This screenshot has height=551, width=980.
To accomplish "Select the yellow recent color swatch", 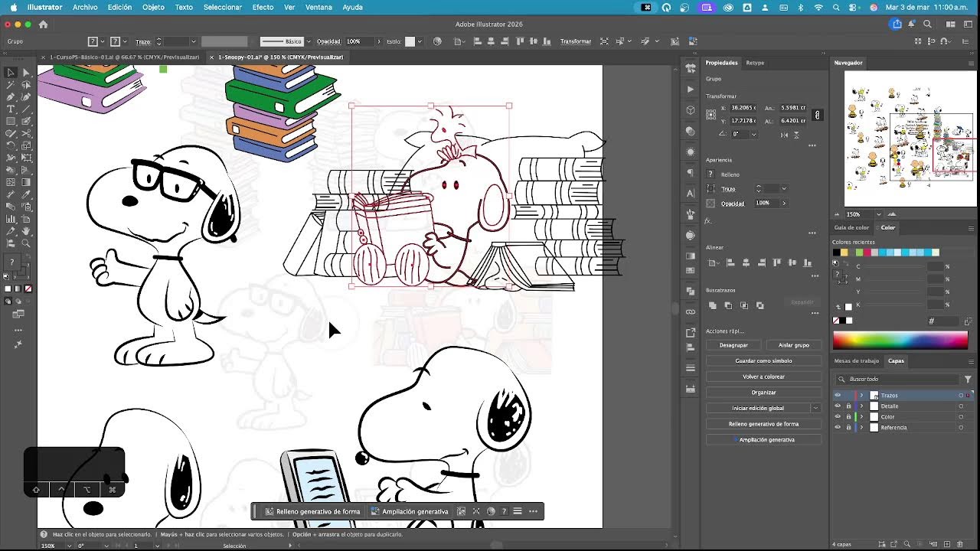I will pos(844,253).
